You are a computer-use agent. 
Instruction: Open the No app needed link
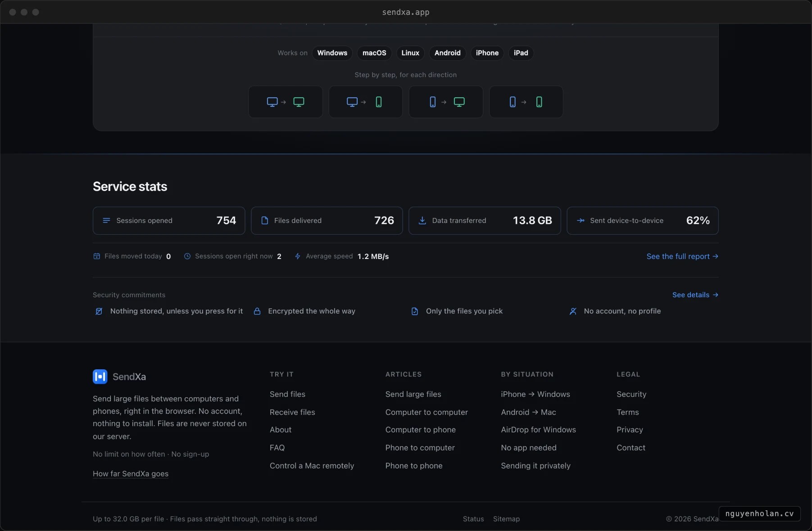(x=529, y=448)
